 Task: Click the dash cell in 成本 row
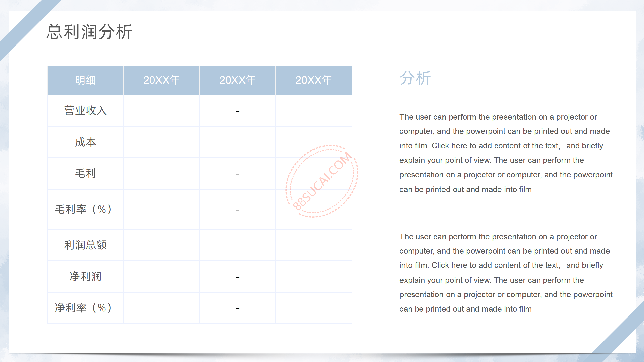tap(238, 142)
